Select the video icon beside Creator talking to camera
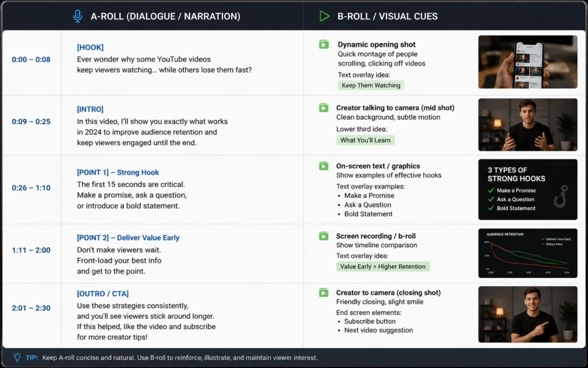The image size is (588, 368). pos(324,108)
